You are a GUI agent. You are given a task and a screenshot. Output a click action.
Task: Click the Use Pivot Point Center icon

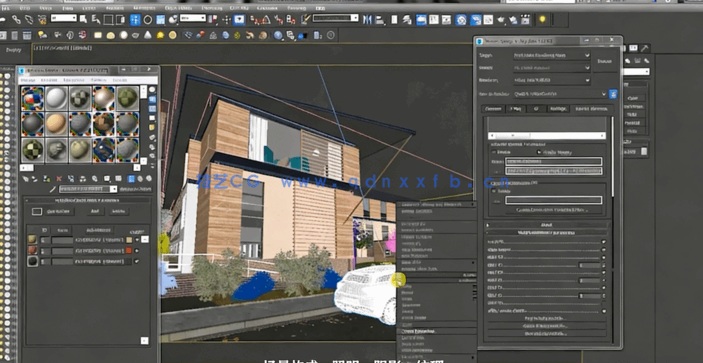[214, 19]
